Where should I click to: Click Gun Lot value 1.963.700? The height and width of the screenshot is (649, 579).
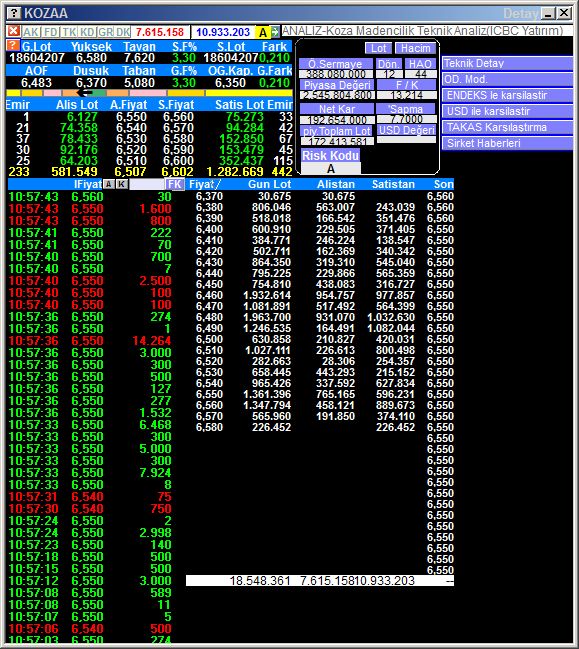pyautogui.click(x=267, y=317)
